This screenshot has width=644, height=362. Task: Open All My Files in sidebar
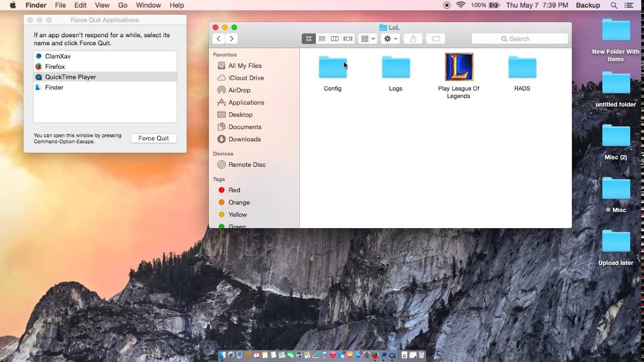(x=245, y=66)
